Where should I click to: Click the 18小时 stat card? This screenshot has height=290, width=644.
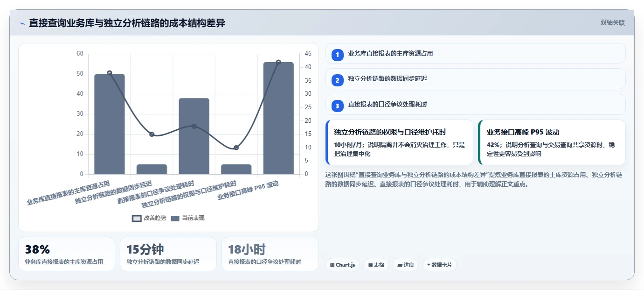point(270,254)
